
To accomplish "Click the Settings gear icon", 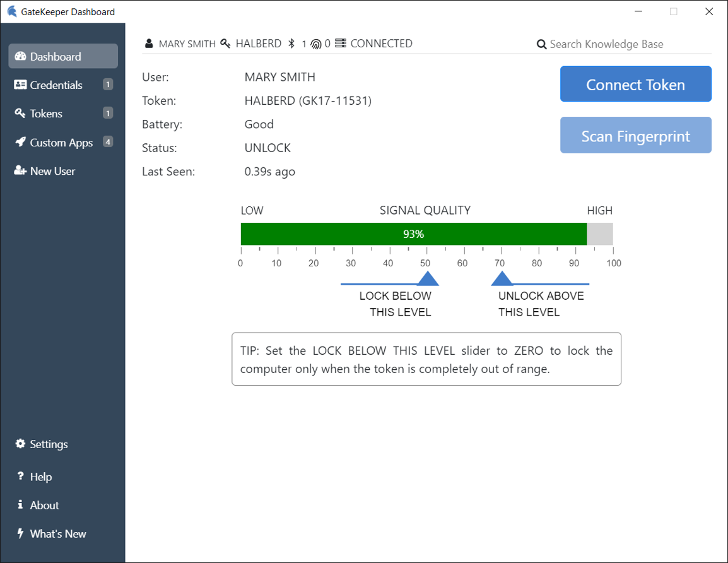I will click(x=20, y=444).
